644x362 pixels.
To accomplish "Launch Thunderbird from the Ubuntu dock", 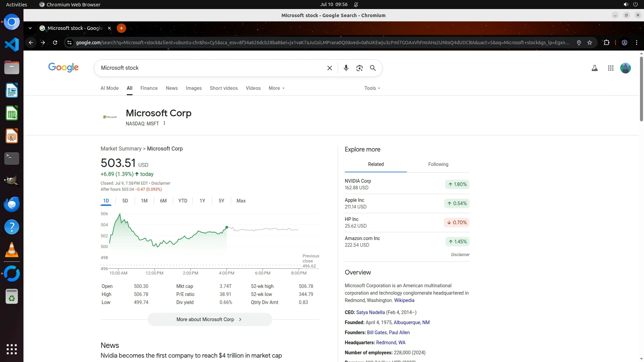I will tap(12, 204).
